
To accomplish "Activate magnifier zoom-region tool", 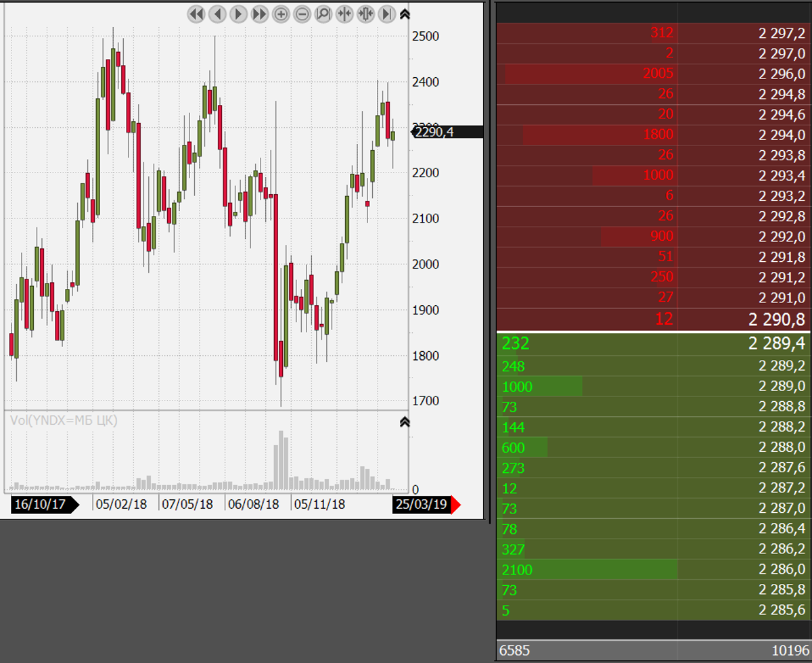I will (x=323, y=14).
